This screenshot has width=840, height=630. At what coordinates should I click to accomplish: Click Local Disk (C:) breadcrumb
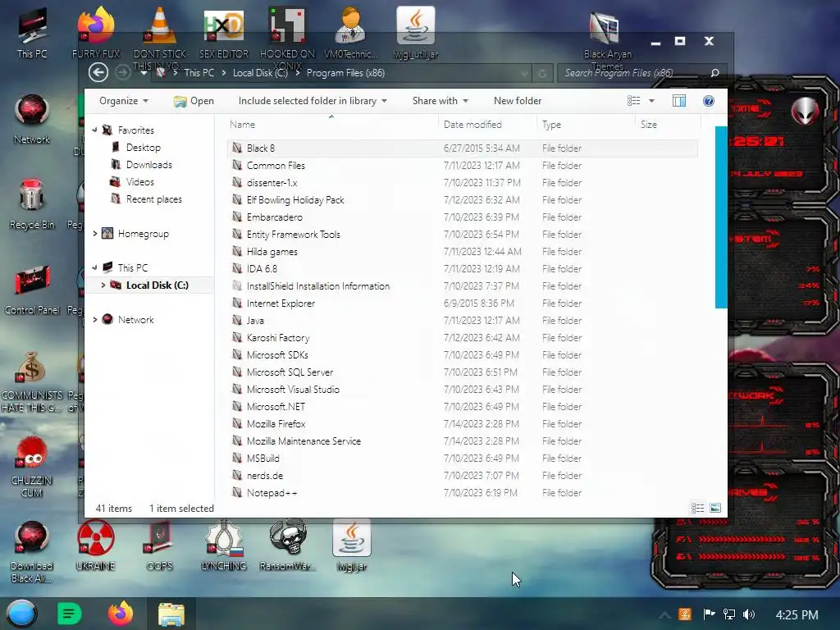[260, 73]
